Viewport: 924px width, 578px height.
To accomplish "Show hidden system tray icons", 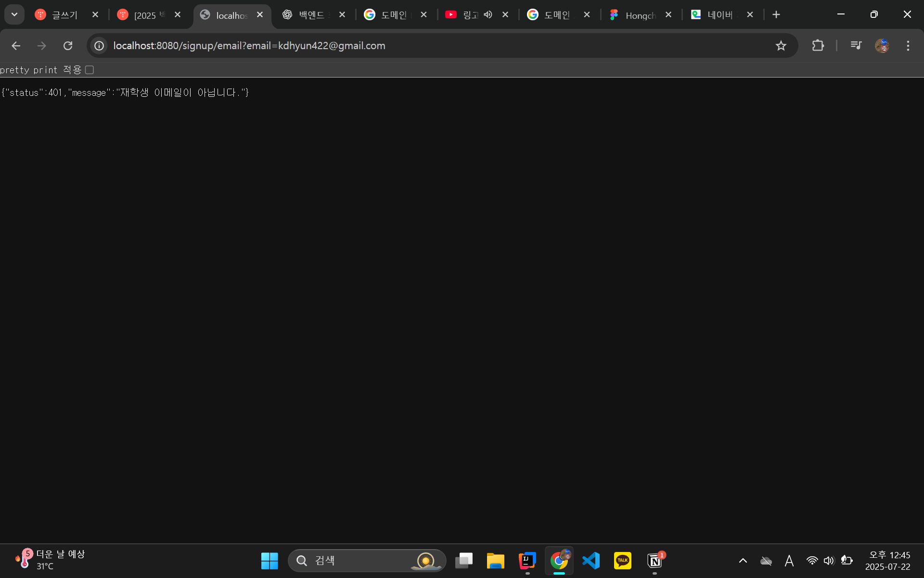I will (x=743, y=561).
